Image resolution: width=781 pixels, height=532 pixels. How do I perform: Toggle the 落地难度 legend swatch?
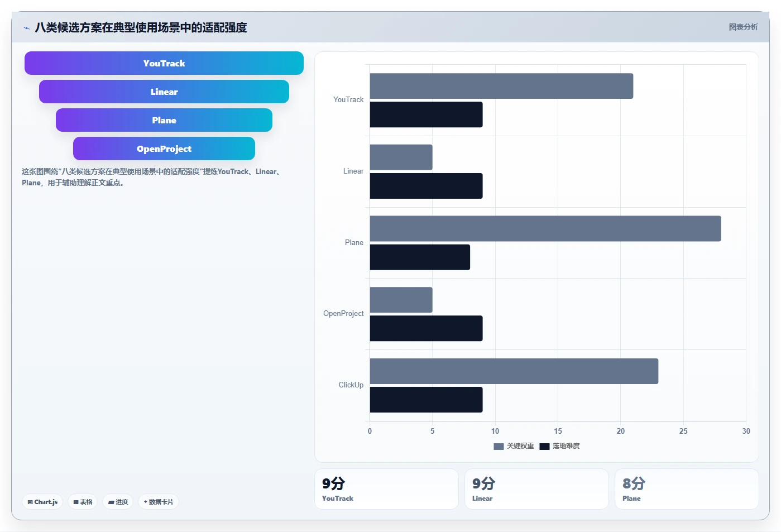coord(544,446)
